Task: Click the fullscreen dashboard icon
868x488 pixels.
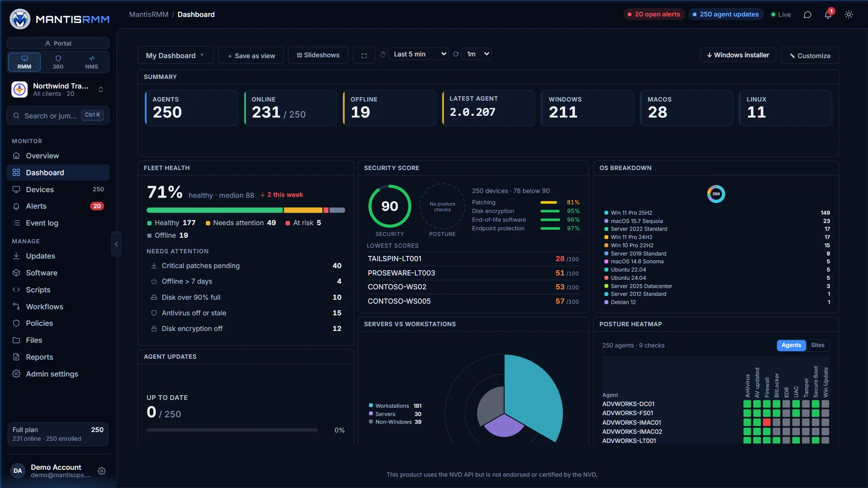Action: click(x=364, y=56)
